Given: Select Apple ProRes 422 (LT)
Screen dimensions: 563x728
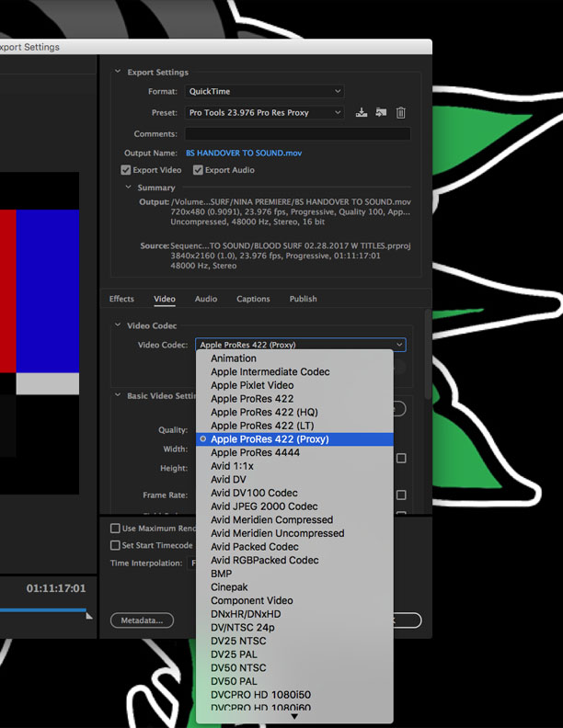Looking at the screenshot, I should (x=294, y=426).
